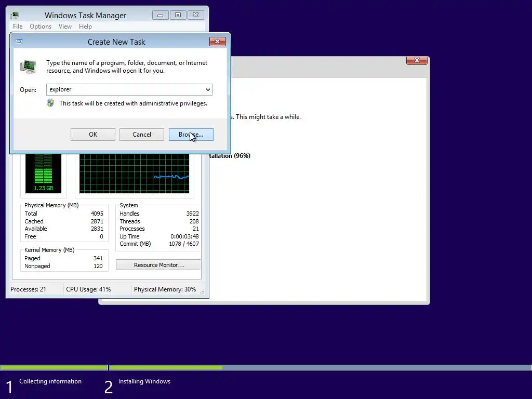Image resolution: width=532 pixels, height=399 pixels.
Task: Open Resource Monitor
Action: click(x=158, y=265)
